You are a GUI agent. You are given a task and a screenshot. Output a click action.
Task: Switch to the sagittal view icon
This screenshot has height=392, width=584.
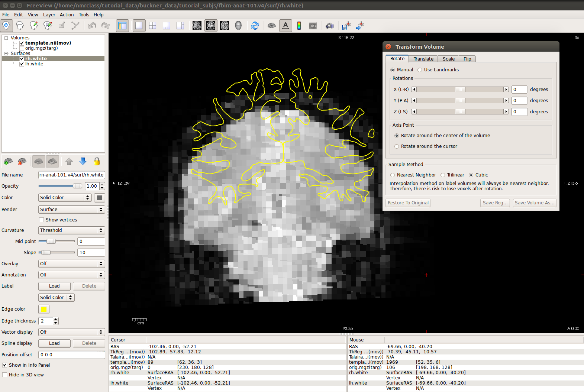tap(197, 26)
